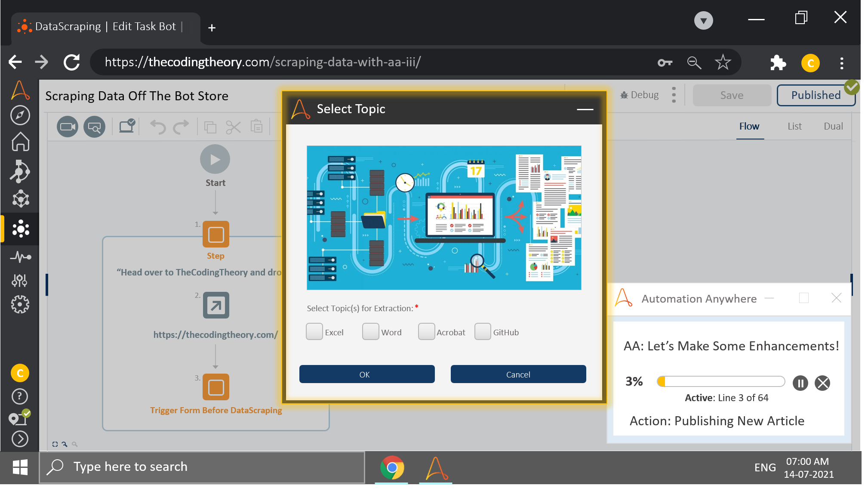Copy selected action toolbar icon
This screenshot has height=498, width=868.
[x=210, y=127]
